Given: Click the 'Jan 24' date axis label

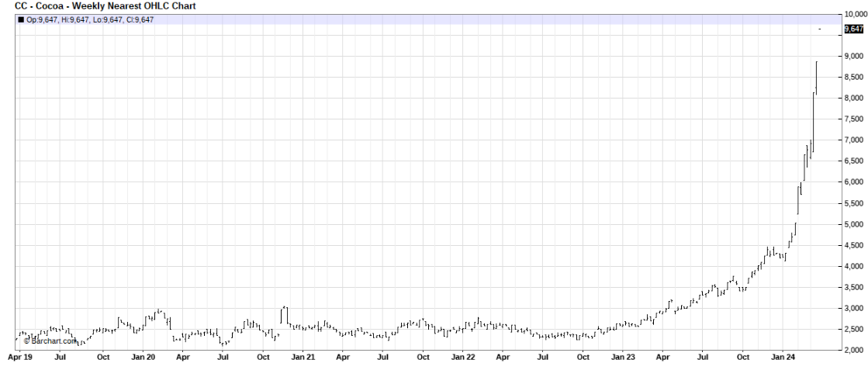Looking at the screenshot, I should [783, 359].
